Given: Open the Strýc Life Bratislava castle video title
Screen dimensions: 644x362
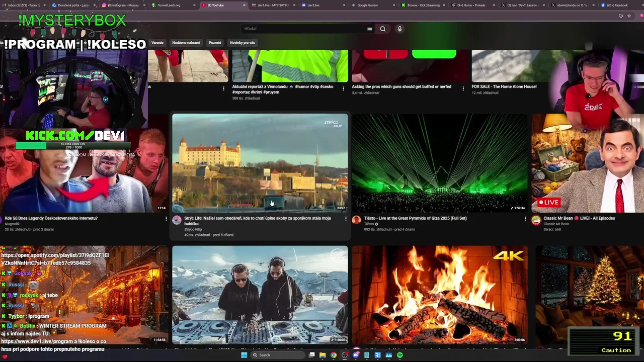Looking at the screenshot, I should (258, 221).
